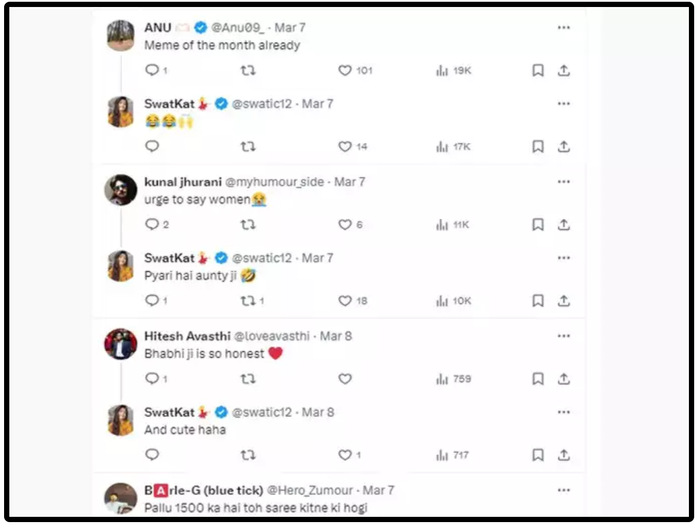This screenshot has height=525, width=700.
Task: Bookmark ANU's tweet from Mar 7
Action: pos(538,71)
